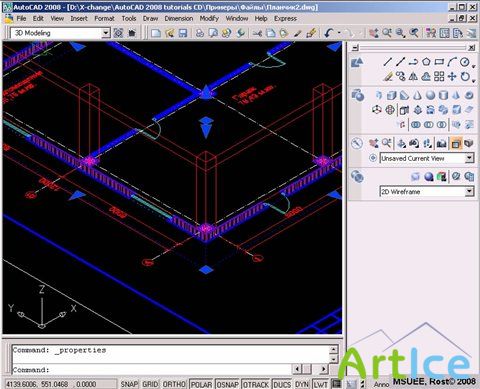
Task: Create a Box solid primitive
Action: click(x=391, y=95)
